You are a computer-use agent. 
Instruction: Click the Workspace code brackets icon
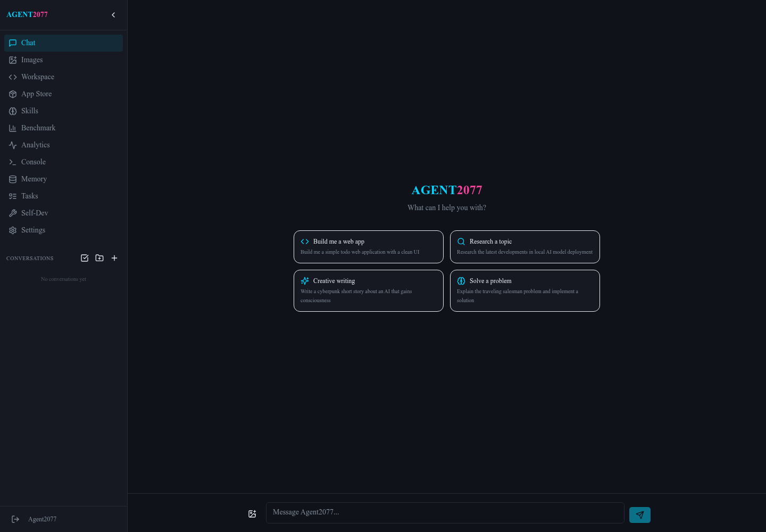pos(13,77)
